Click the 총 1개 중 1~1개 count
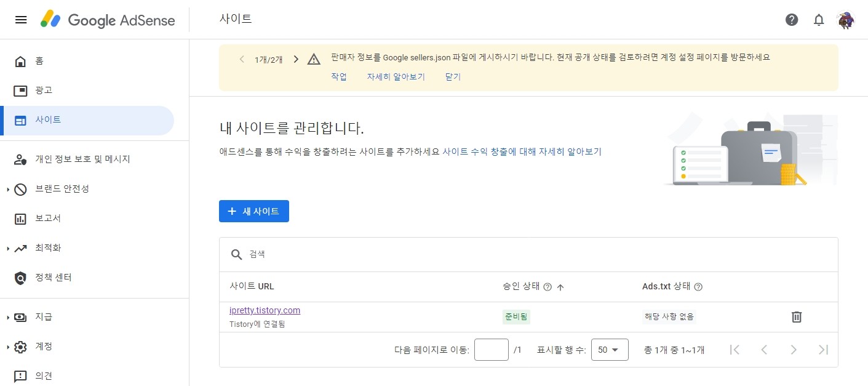Image resolution: width=868 pixels, height=386 pixels. pyautogui.click(x=674, y=350)
